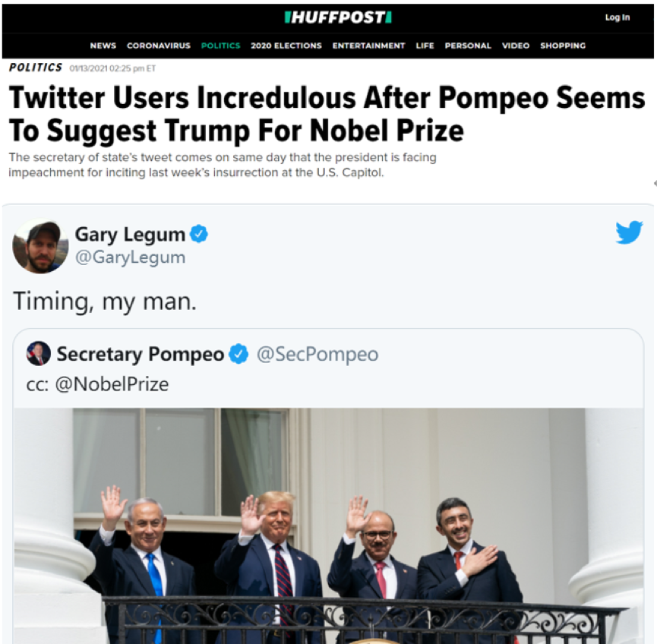657x644 pixels.
Task: Open the Entertainment section
Action: [368, 46]
